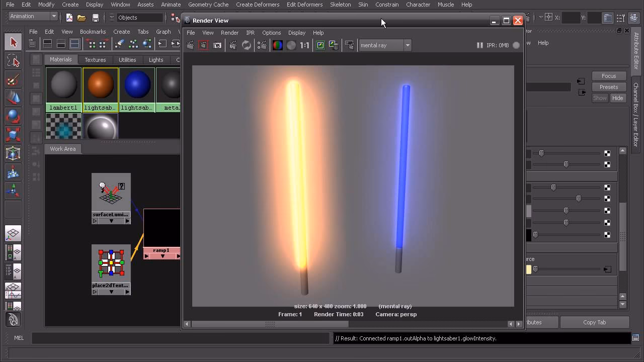The width and height of the screenshot is (644, 362).
Task: Select the orange lightsaber material thumbnail
Action: 101,85
